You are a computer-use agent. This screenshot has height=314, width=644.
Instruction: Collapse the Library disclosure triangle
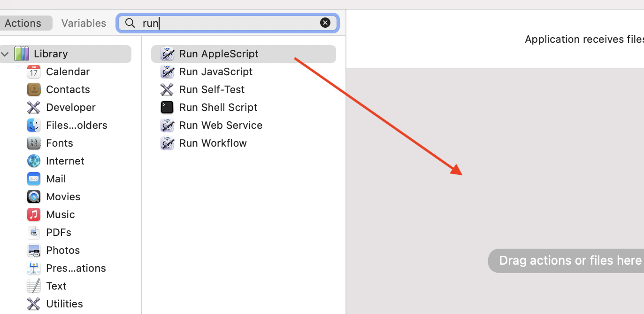(x=5, y=54)
